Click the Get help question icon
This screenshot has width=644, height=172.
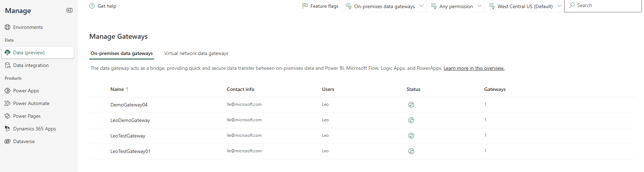(x=92, y=6)
